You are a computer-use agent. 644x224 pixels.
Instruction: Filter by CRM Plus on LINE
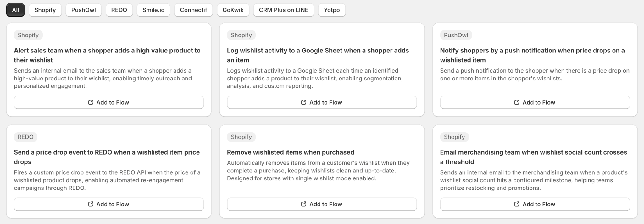284,10
